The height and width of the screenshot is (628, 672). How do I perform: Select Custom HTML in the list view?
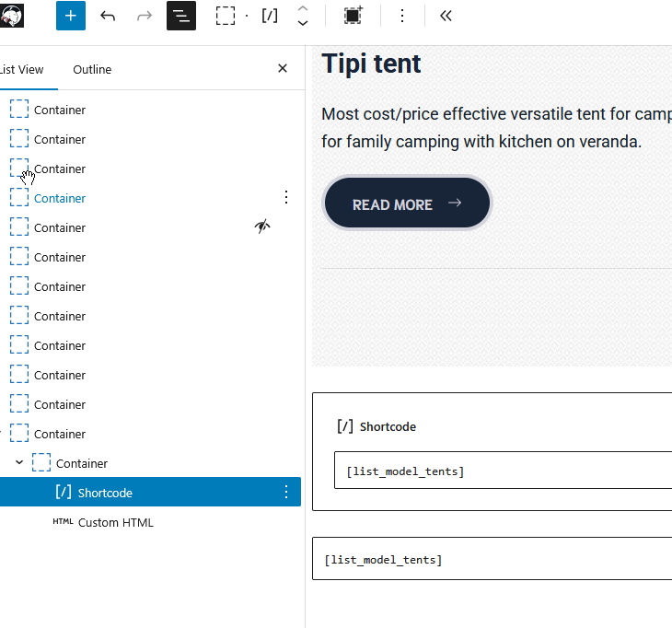coord(115,522)
